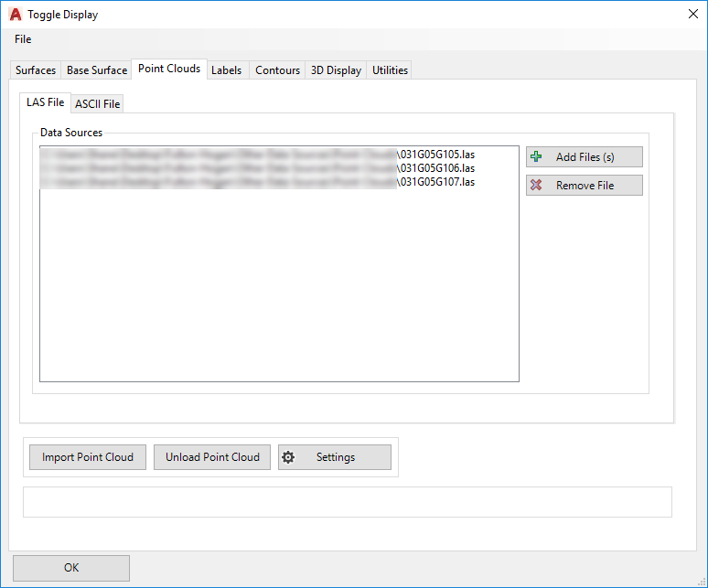Select the 031G05G106.las data source
The width and height of the screenshot is (708, 588).
(437, 168)
